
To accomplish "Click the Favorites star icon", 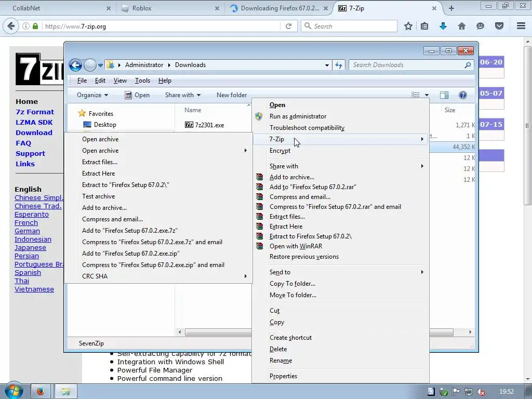I will [x=82, y=113].
